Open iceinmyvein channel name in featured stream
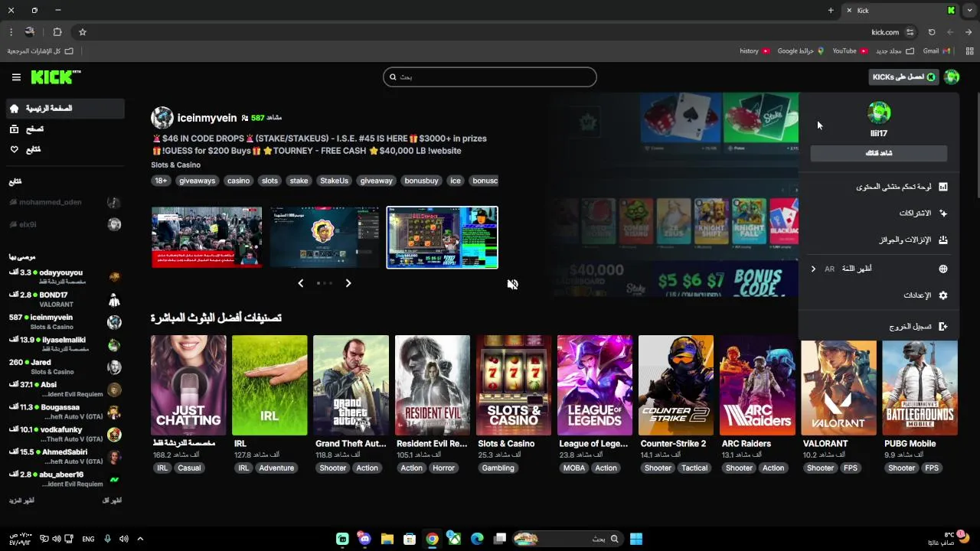 (207, 118)
